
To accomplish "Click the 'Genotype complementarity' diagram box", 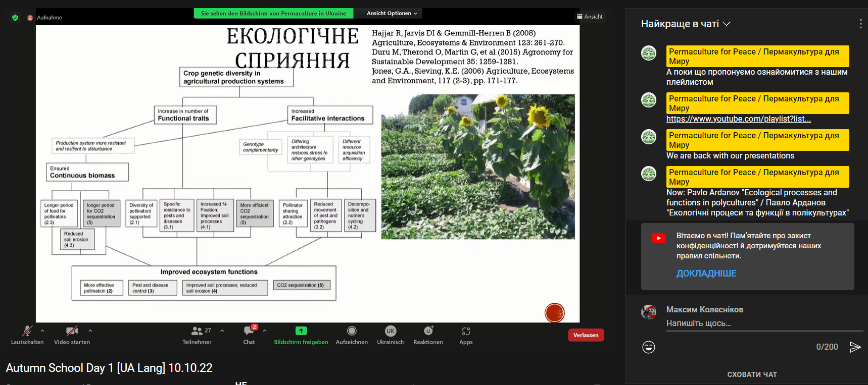I will click(261, 147).
